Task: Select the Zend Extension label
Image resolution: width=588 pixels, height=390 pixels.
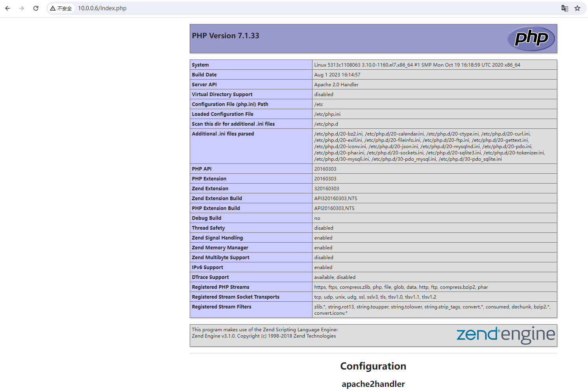Action: 210,189
